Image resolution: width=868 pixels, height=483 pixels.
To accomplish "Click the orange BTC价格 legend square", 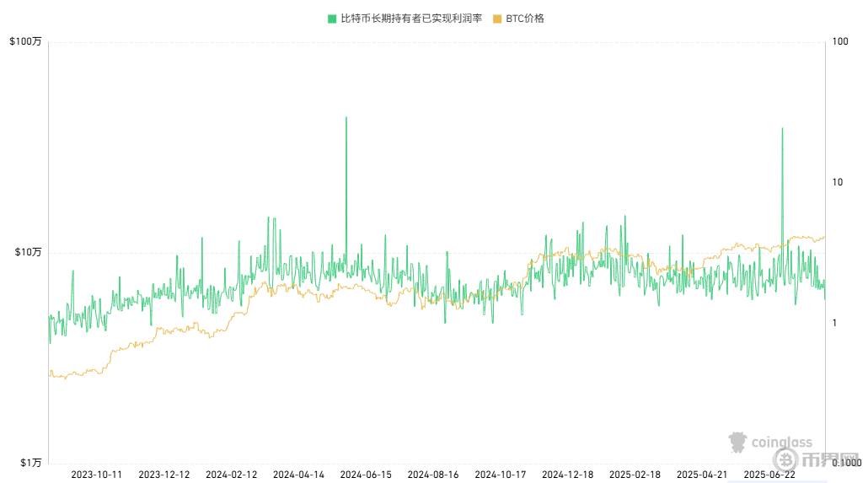I will click(497, 19).
